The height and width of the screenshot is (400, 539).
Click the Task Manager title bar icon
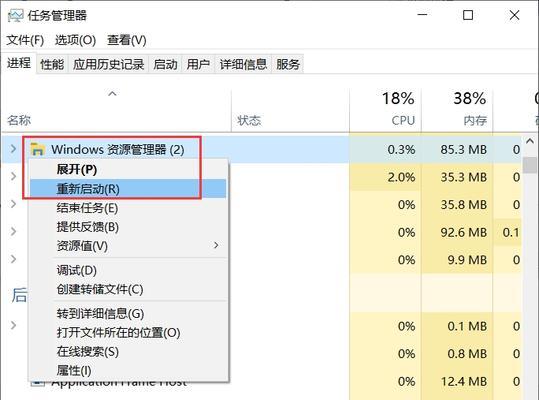click(15, 16)
